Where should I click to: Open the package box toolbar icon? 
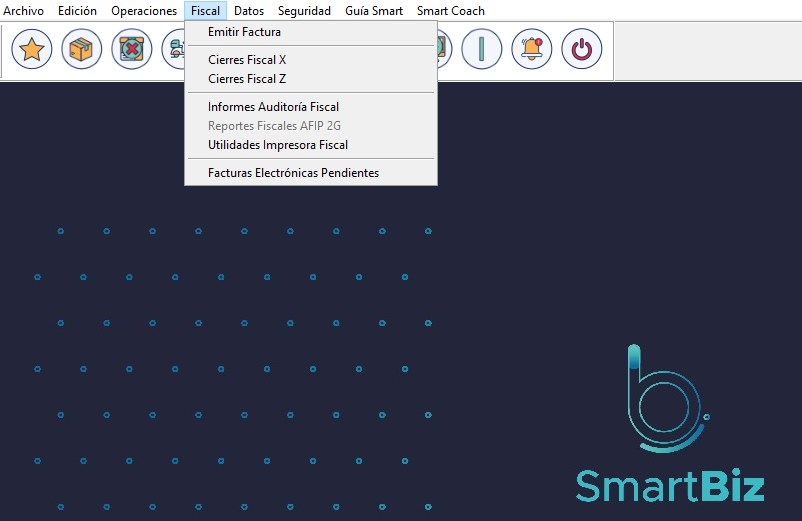click(x=82, y=49)
